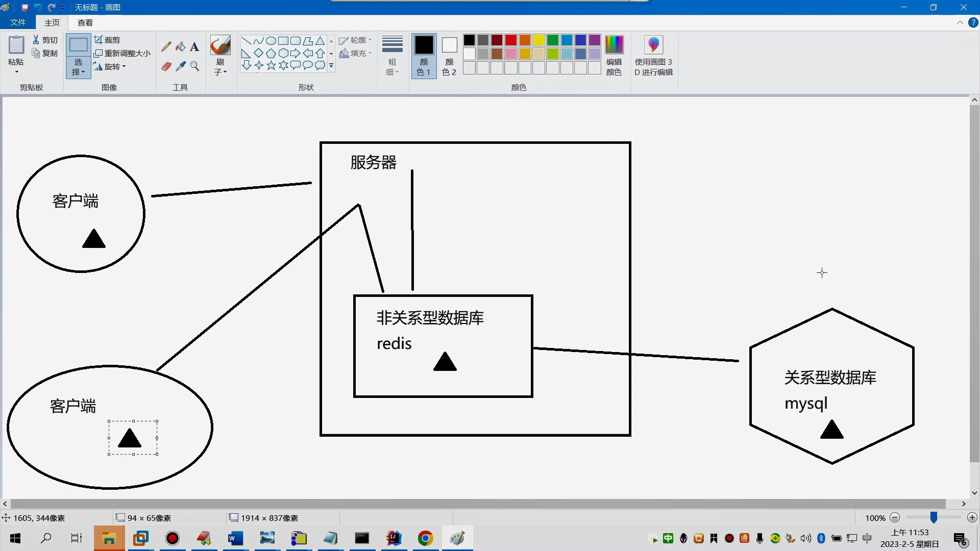The image size is (980, 551).
Task: Click the zoom in plus button
Action: click(x=972, y=517)
